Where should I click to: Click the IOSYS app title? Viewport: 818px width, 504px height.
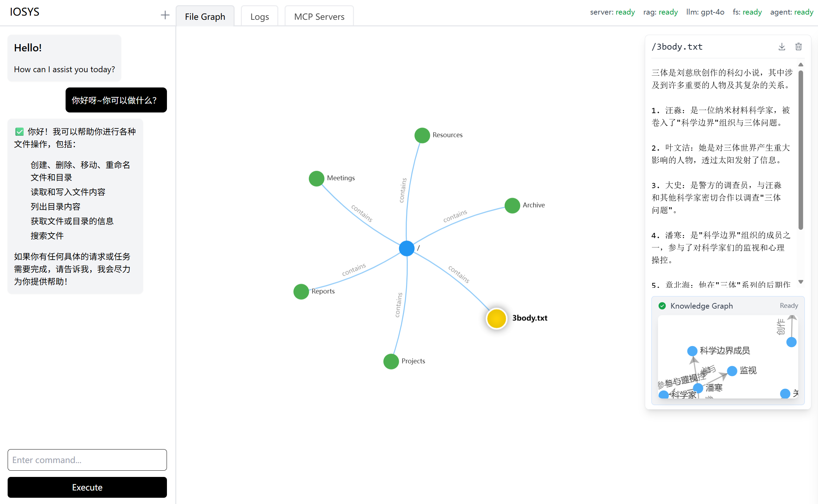pos(25,12)
